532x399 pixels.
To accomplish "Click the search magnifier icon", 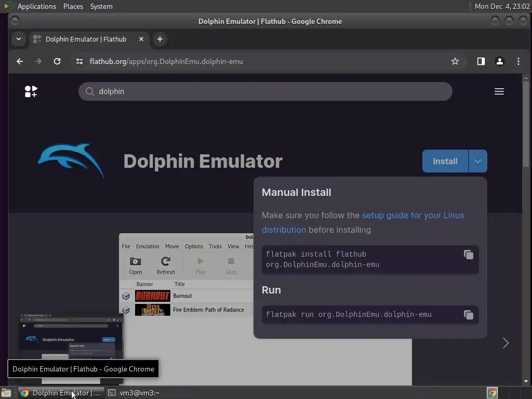I will 89,91.
